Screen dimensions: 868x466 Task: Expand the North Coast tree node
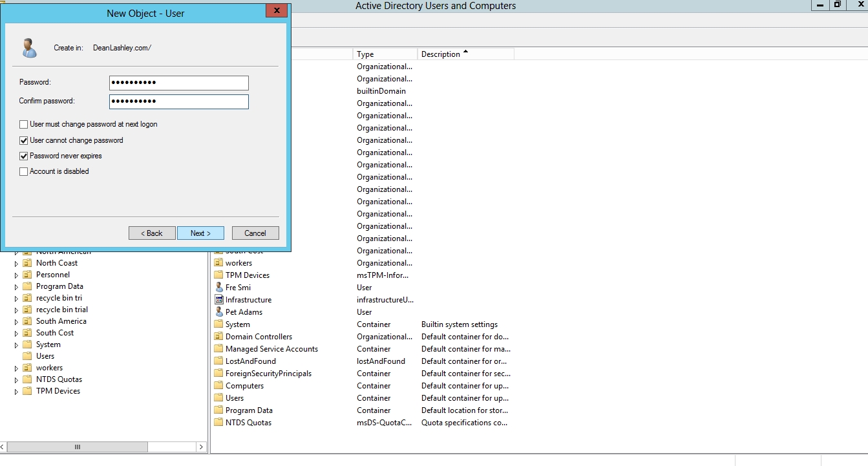coord(17,263)
